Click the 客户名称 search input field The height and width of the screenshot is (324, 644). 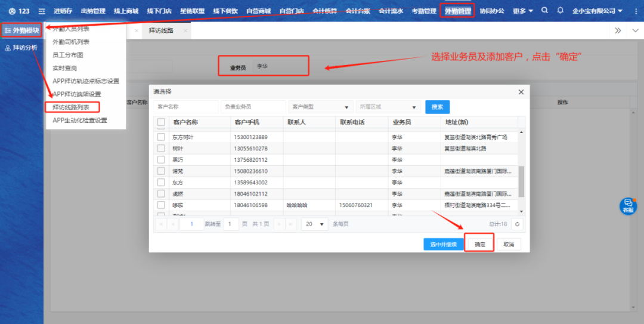coord(185,107)
